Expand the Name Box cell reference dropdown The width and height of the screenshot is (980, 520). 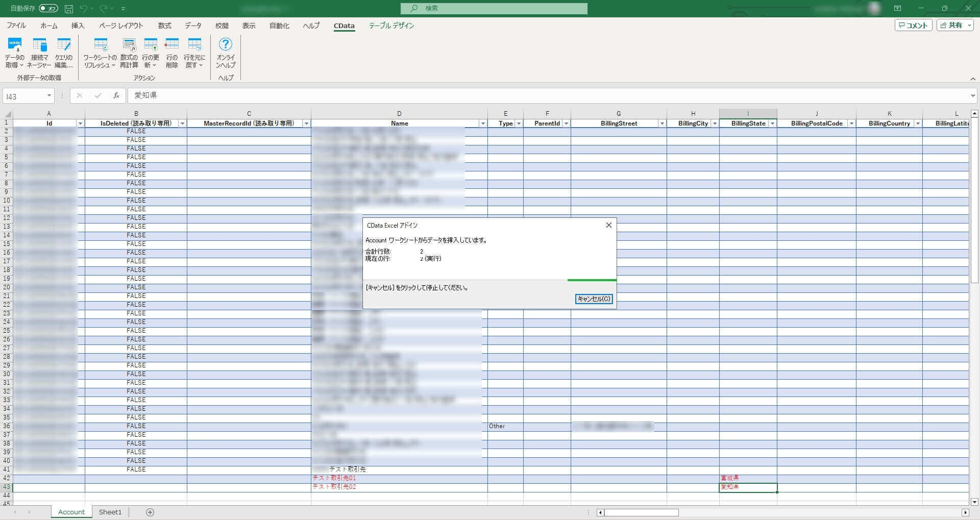pos(49,96)
